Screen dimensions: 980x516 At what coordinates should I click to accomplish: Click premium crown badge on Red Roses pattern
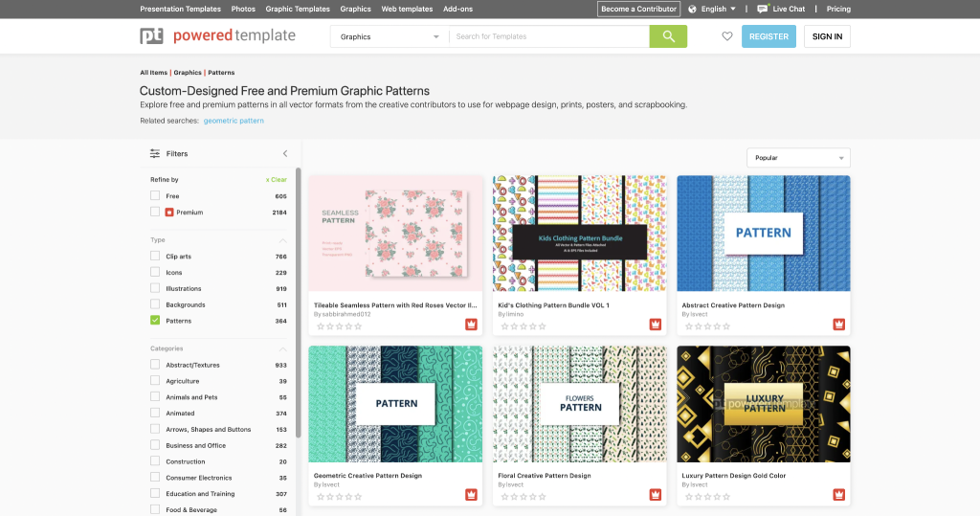pyautogui.click(x=471, y=325)
